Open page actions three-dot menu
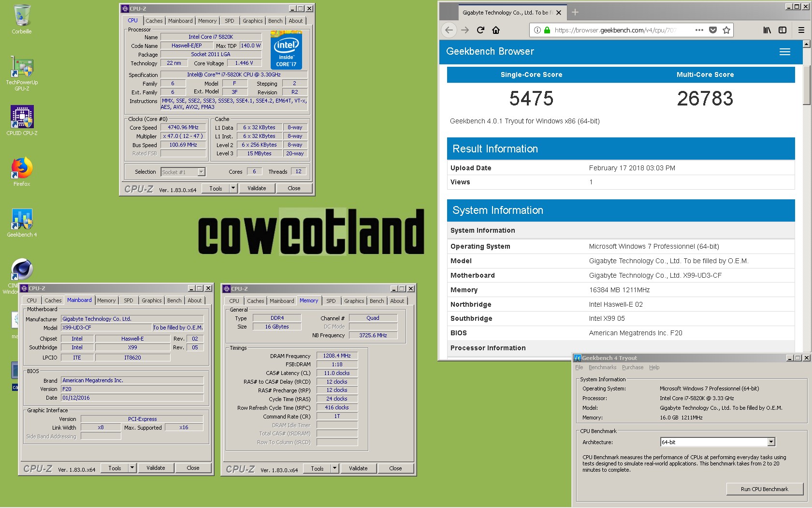This screenshot has height=508, width=812. (699, 30)
